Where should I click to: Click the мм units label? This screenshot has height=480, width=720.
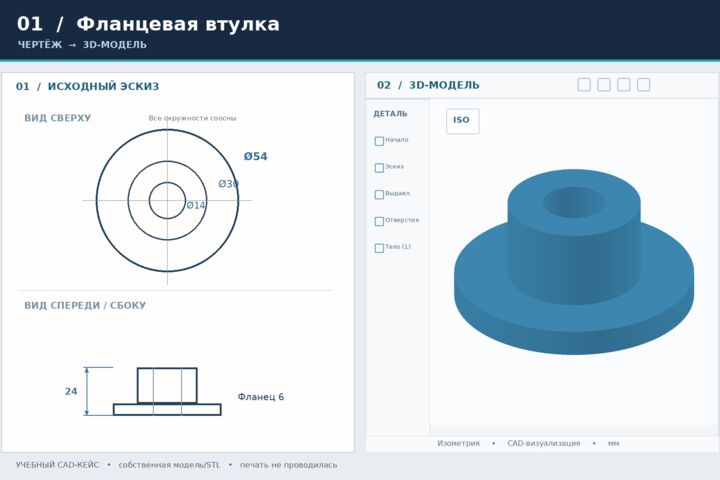(613, 443)
